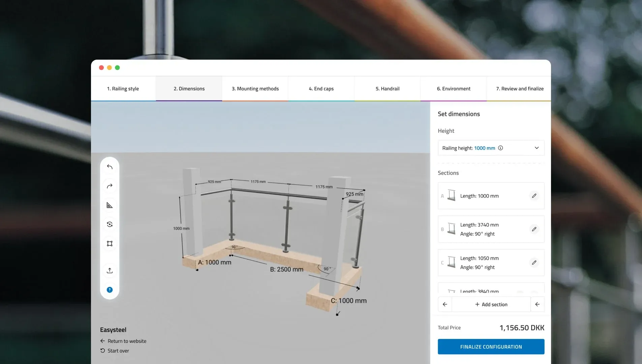The height and width of the screenshot is (364, 642).
Task: Edit section A with the pencil icon
Action: [x=534, y=195]
